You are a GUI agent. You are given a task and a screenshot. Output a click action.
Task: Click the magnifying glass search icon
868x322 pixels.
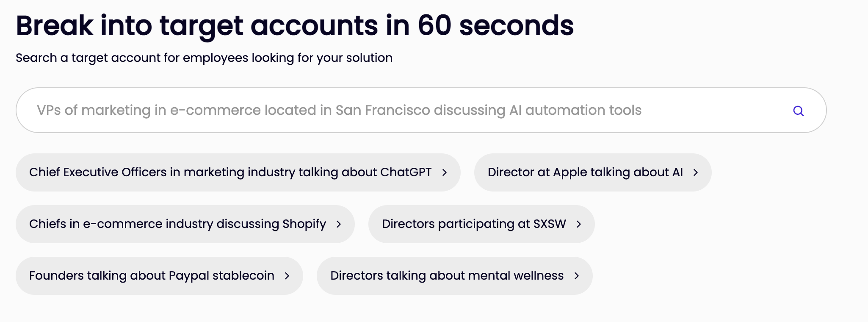point(798,111)
